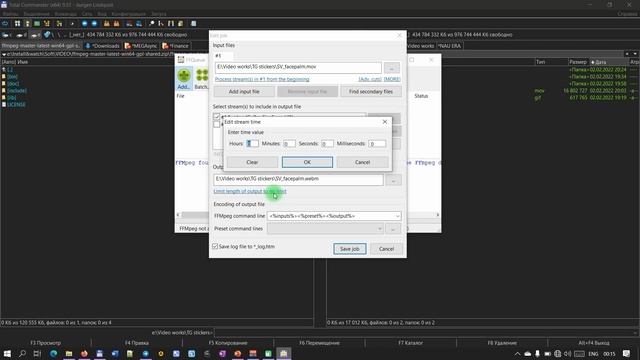
Task: Expand left panel path history arrow
Action: pos(4,54)
